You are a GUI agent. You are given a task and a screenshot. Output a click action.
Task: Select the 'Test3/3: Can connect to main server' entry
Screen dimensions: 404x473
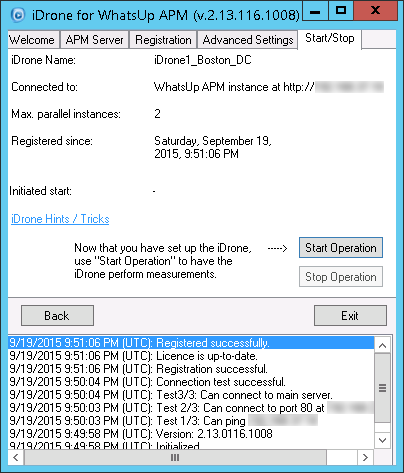tap(191, 395)
